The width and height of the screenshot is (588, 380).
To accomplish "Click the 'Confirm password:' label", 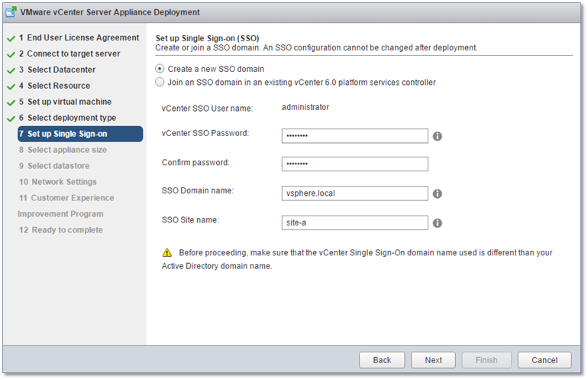I will click(x=195, y=163).
